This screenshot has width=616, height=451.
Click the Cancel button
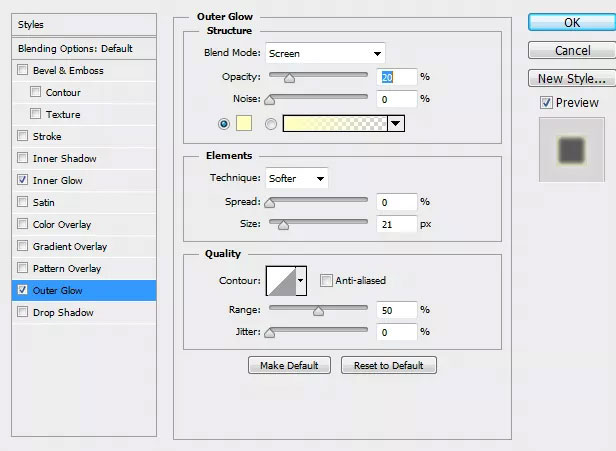(572, 50)
